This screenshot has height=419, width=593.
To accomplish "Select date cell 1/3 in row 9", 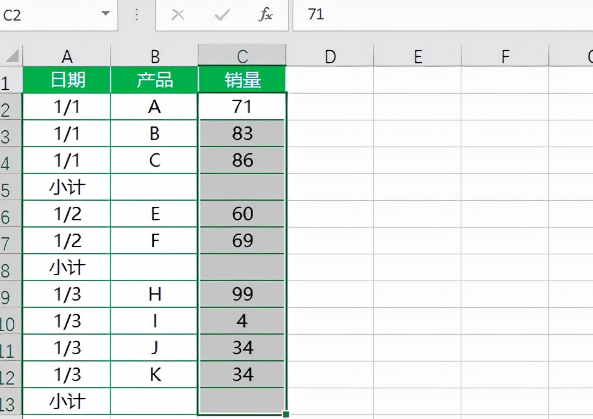I will [67, 294].
